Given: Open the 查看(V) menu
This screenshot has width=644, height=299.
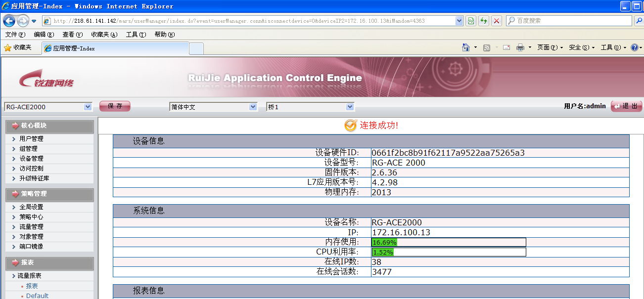Looking at the screenshot, I should (x=72, y=34).
